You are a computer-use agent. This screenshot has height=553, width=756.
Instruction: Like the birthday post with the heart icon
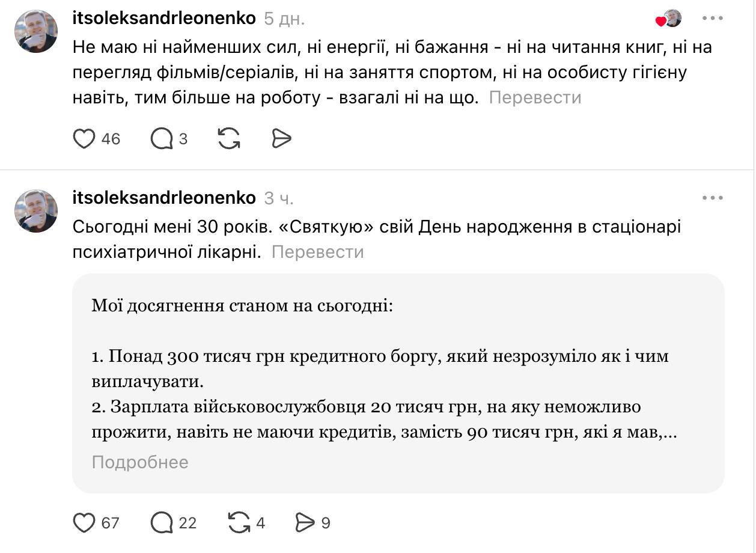pos(84,523)
